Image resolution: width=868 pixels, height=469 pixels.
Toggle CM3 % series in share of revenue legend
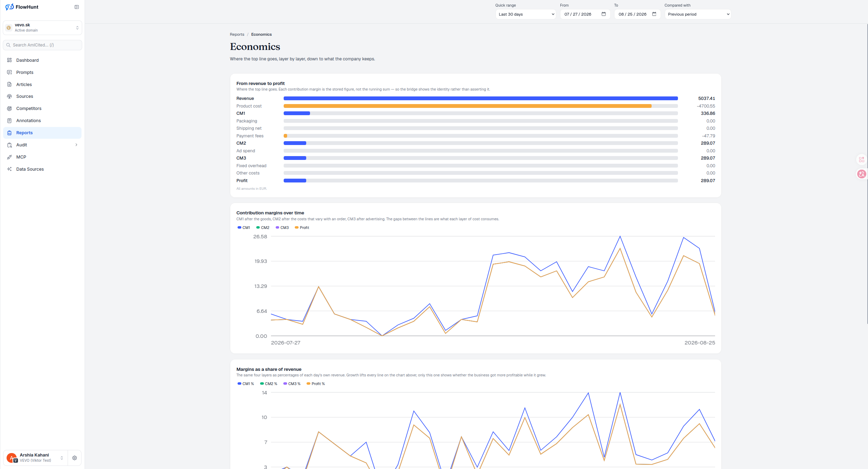point(292,384)
